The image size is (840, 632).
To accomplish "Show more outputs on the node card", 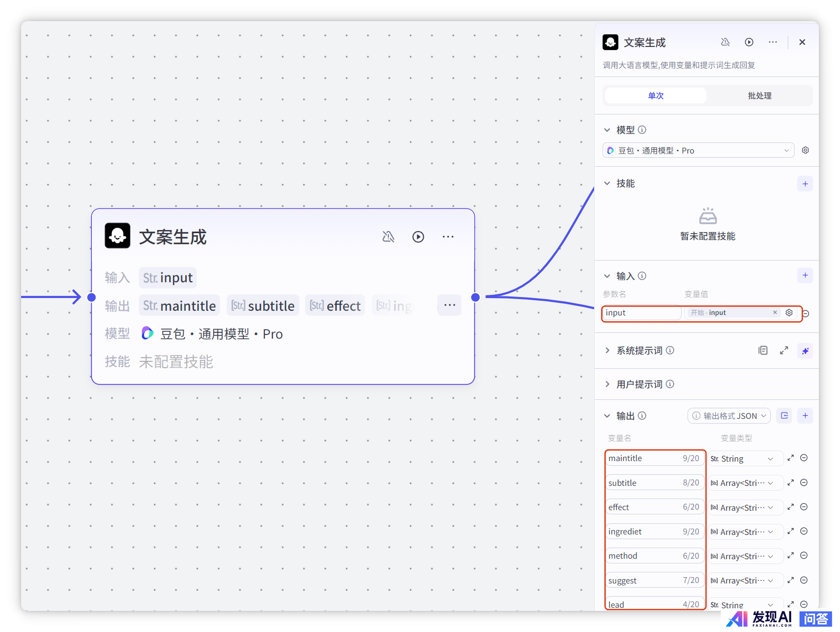I will [450, 305].
